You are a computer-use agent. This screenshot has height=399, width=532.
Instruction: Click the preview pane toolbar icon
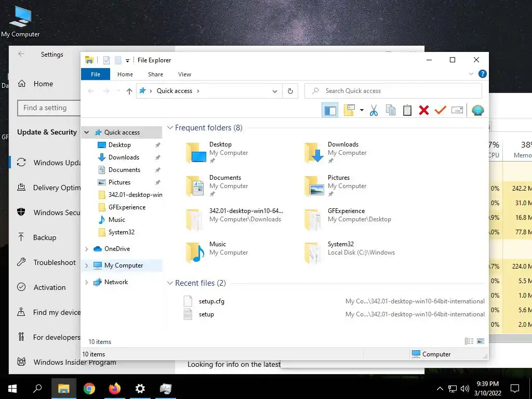[330, 110]
